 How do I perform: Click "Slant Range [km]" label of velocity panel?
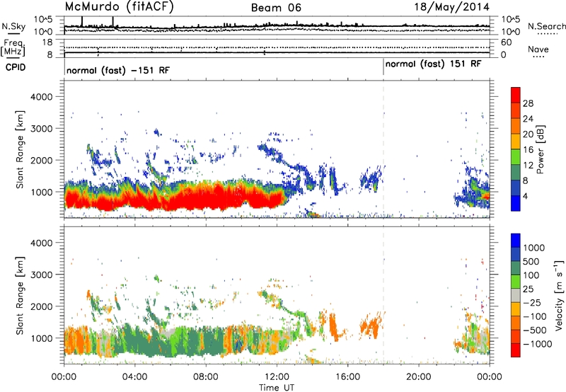tap(20, 295)
